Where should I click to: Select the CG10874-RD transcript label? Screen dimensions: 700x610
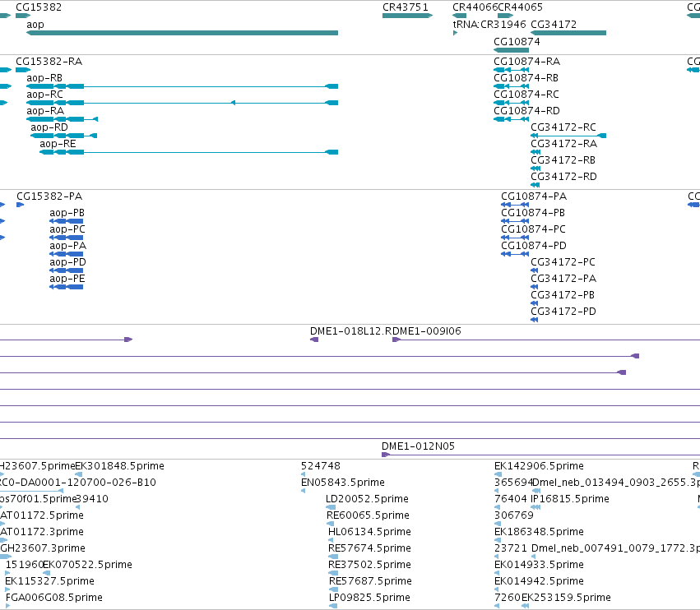point(526,111)
